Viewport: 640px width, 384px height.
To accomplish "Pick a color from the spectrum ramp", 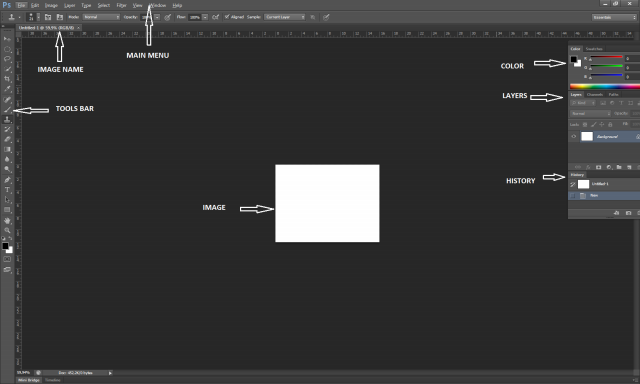I will (x=604, y=86).
